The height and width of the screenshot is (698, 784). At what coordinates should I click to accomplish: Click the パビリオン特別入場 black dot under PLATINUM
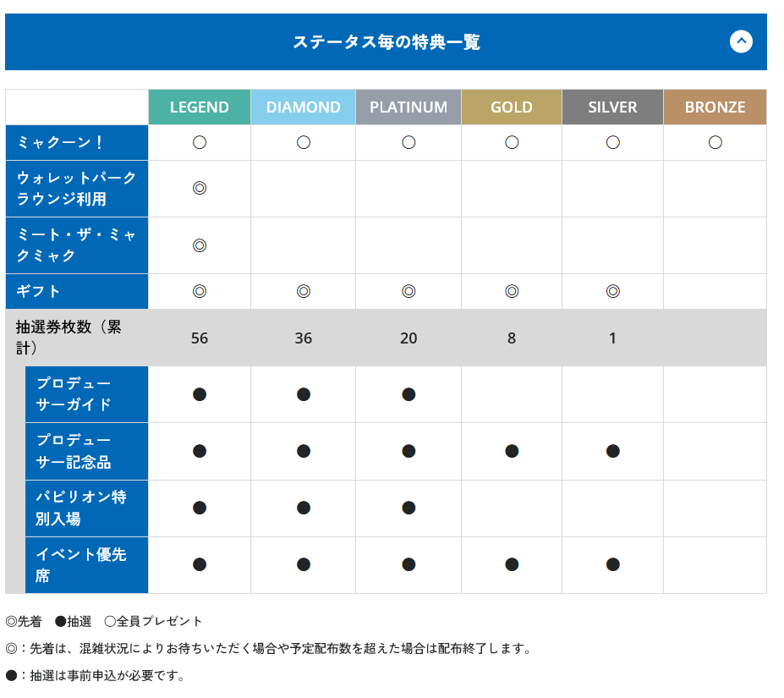[408, 508]
